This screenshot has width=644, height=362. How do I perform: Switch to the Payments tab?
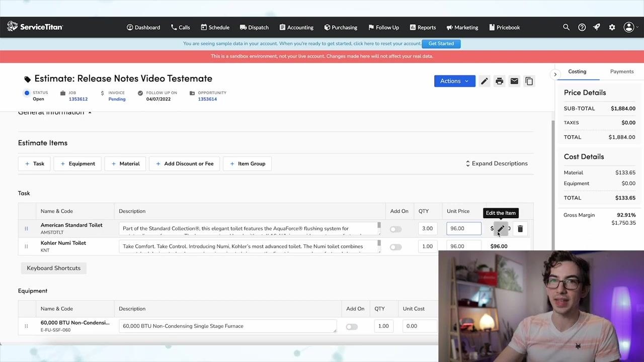click(x=622, y=71)
